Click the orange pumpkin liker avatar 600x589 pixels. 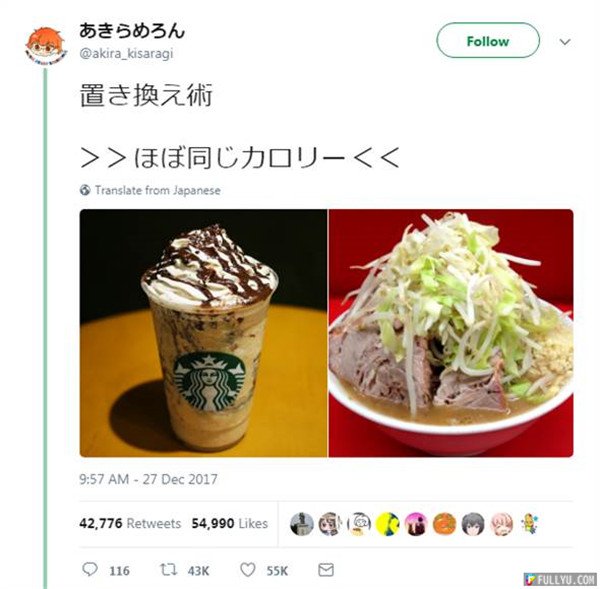pos(444,524)
